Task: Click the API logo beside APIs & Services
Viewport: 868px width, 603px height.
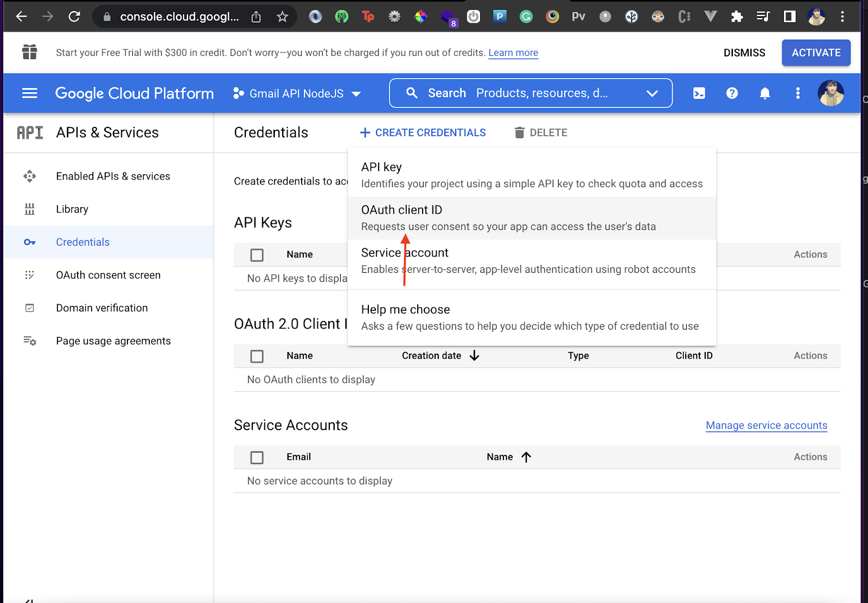Action: 30,132
